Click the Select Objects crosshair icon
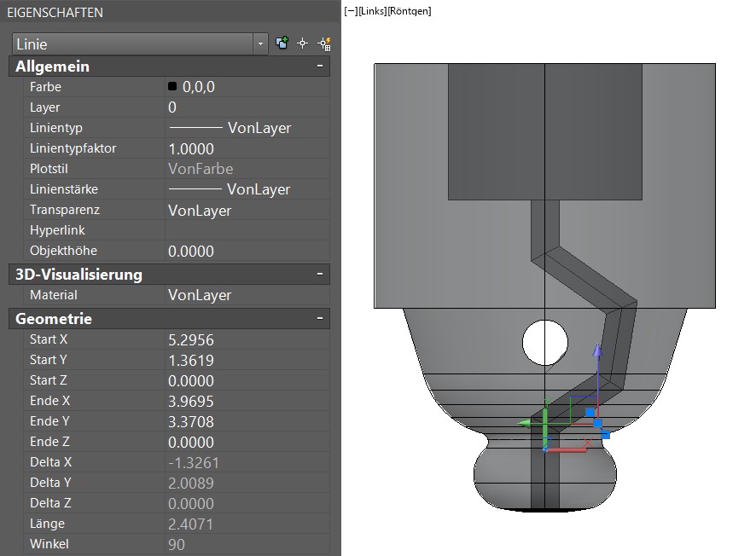This screenshot has height=556, width=756. 302,43
